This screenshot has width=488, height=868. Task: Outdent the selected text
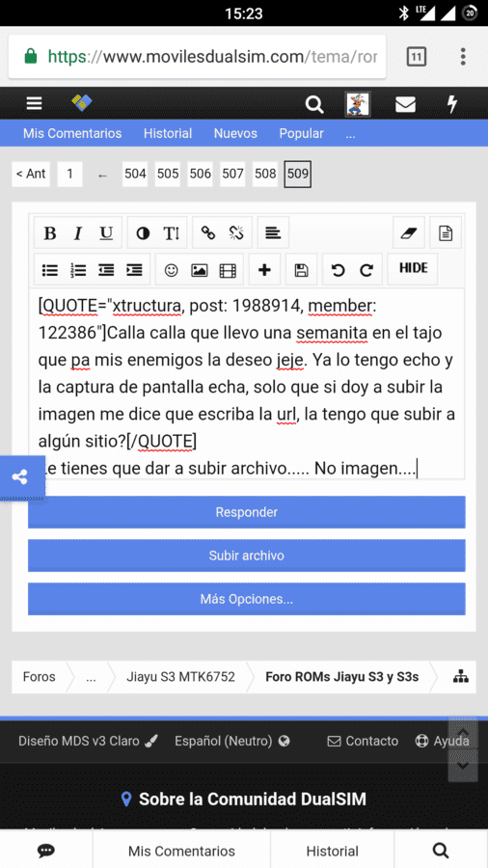click(x=106, y=270)
